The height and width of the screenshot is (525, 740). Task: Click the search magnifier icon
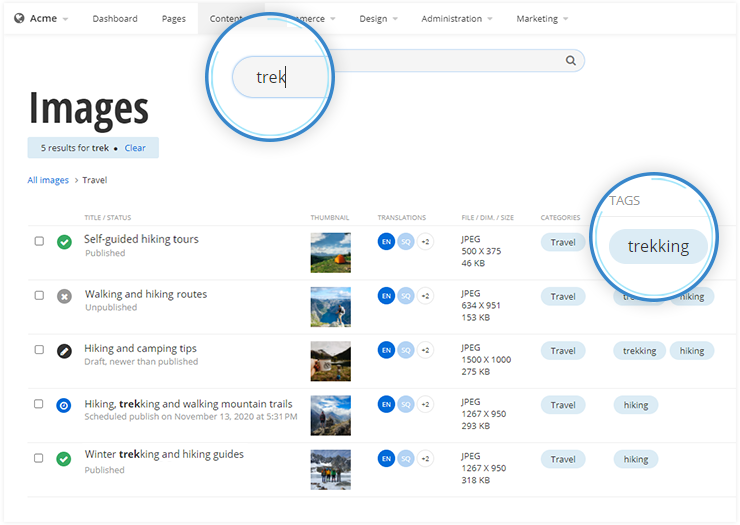(x=571, y=61)
